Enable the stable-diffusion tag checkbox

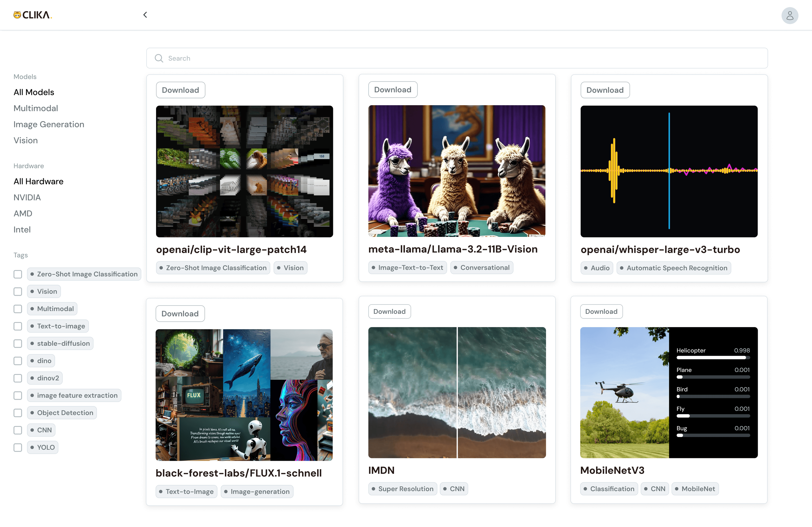pos(18,344)
